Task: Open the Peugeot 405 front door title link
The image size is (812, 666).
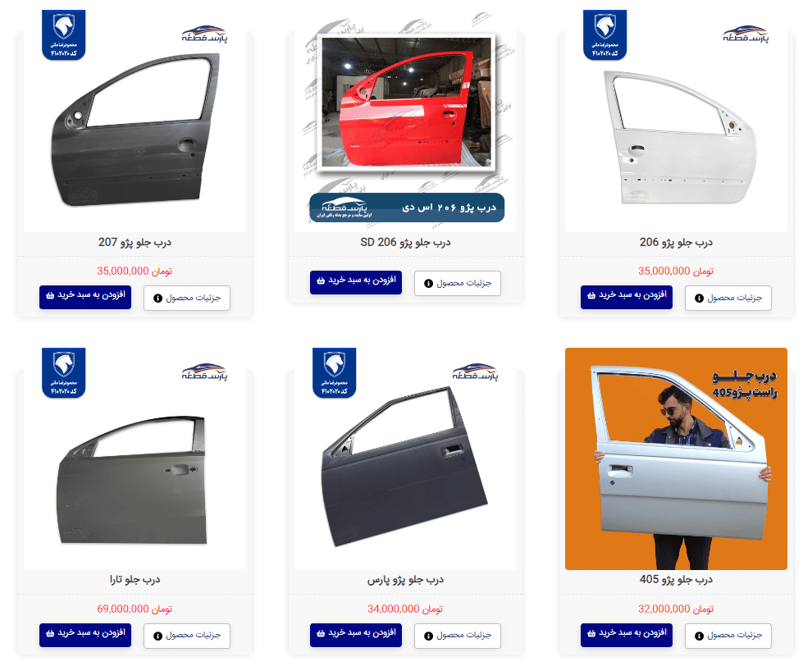Action: 676,580
